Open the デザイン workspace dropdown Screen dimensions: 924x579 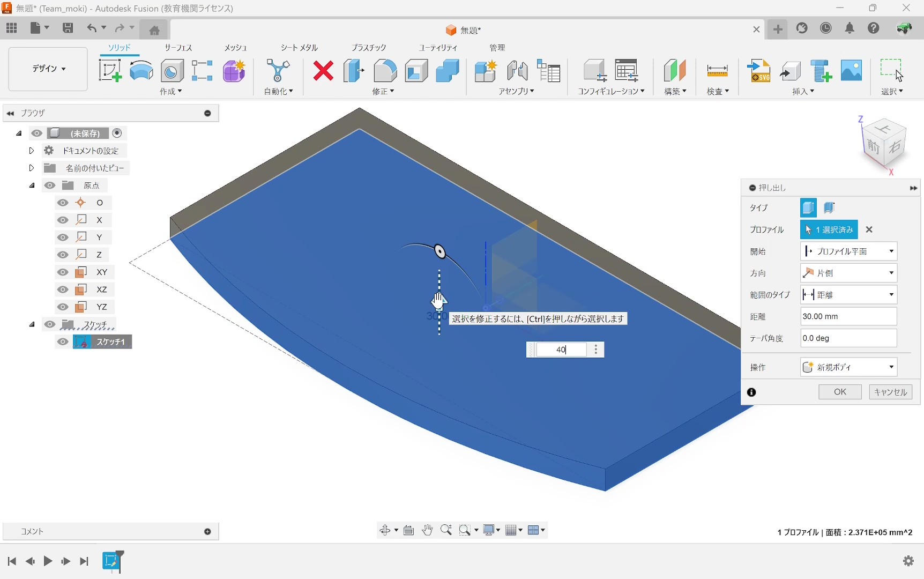[48, 69]
